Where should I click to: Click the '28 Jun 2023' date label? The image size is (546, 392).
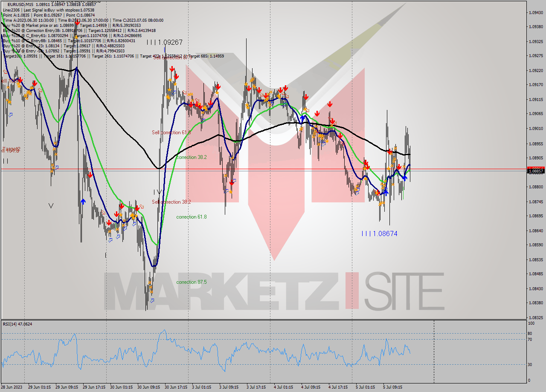[x=12, y=387]
